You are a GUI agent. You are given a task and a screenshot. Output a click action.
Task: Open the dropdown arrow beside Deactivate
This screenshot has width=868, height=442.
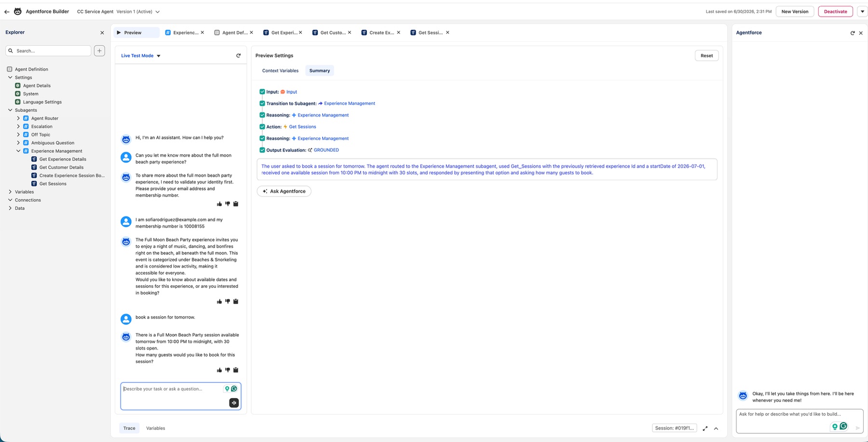[862, 12]
